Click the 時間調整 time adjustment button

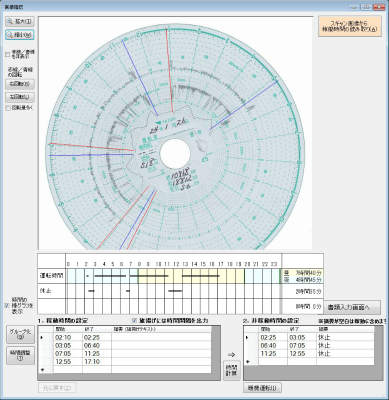20,355
